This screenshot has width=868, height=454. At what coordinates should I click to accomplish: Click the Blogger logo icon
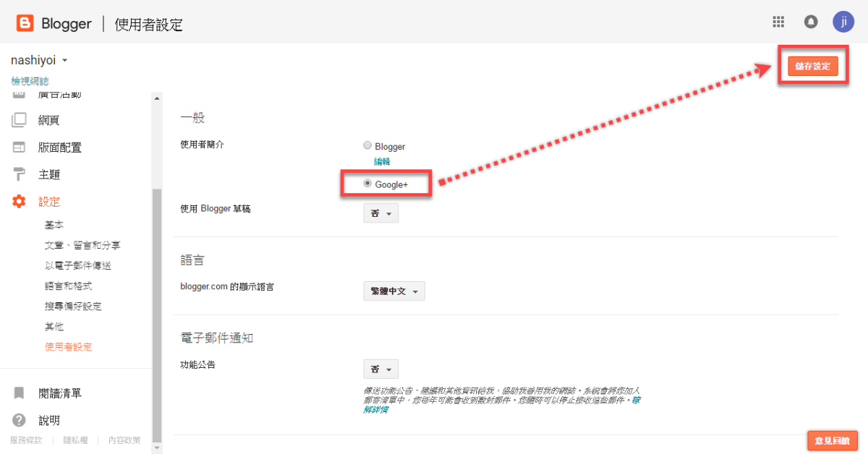pyautogui.click(x=25, y=24)
